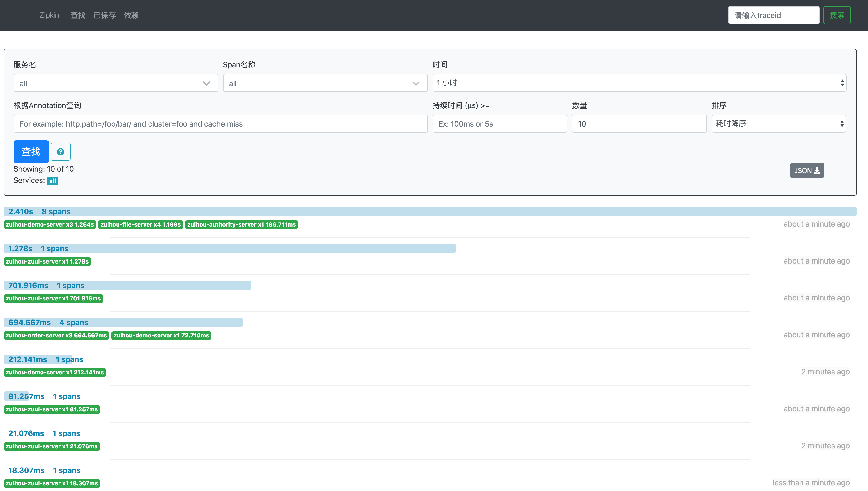The width and height of the screenshot is (868, 491).
Task: Go to the 已保存 saved tab
Action: point(104,15)
